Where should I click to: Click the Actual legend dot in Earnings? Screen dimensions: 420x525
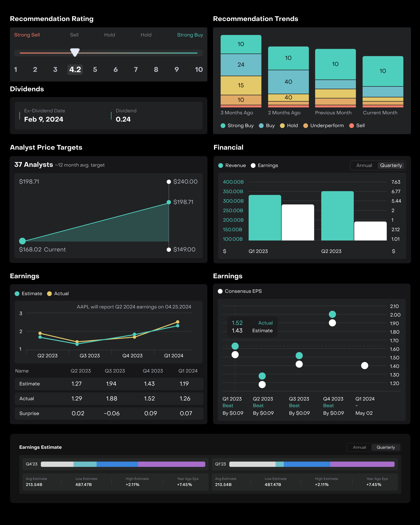49,294
